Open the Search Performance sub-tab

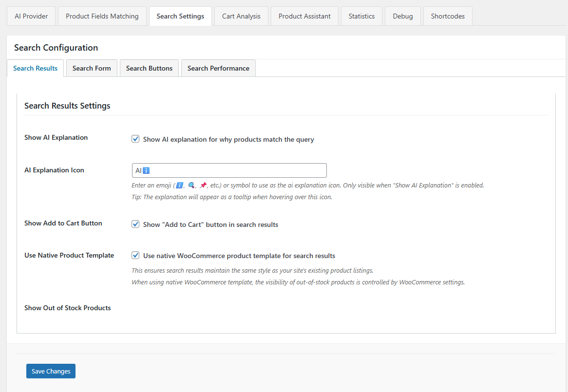[x=218, y=68]
